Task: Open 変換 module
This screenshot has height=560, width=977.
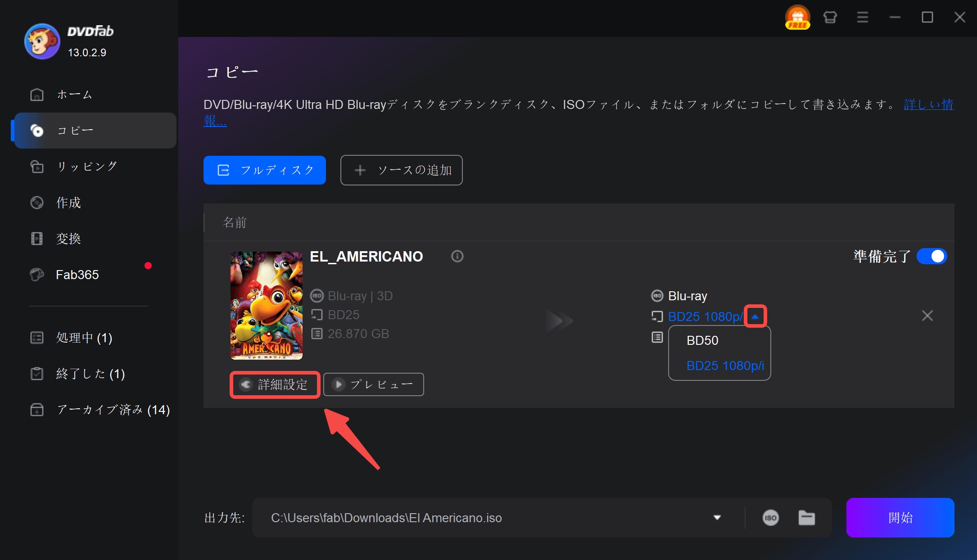Action: click(95, 239)
